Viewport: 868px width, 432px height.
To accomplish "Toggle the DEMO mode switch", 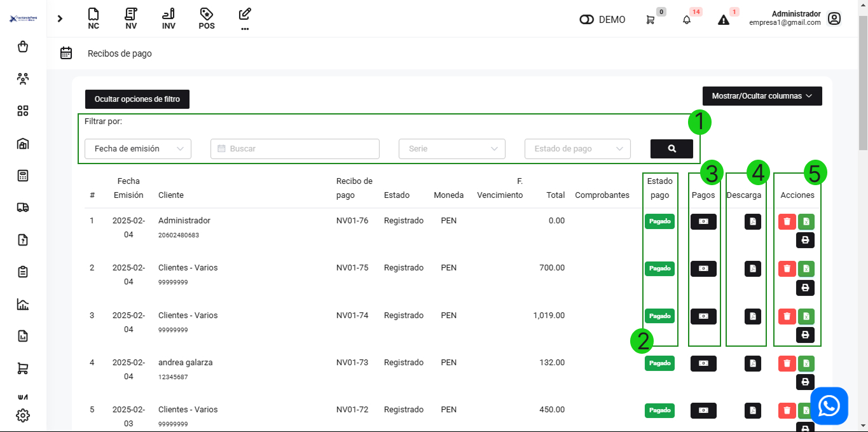I will [x=586, y=20].
